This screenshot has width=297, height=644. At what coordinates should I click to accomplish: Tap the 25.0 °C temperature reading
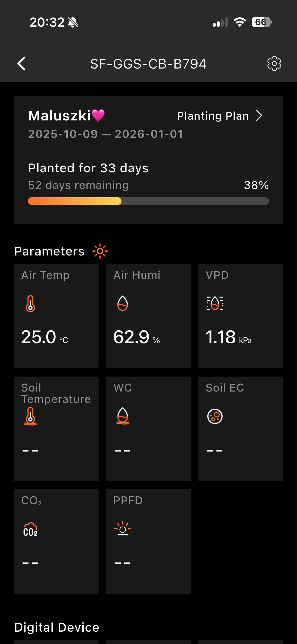pos(45,337)
